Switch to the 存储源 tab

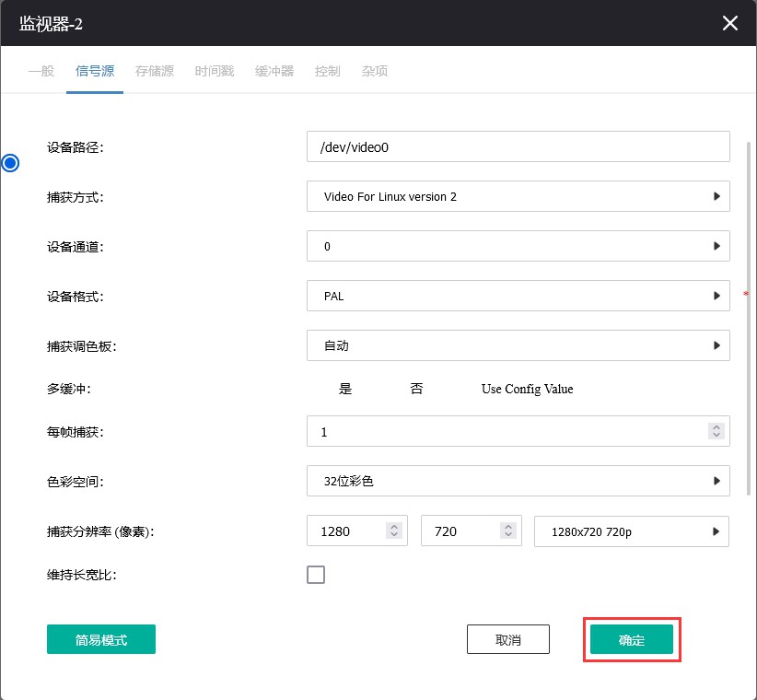tap(154, 71)
